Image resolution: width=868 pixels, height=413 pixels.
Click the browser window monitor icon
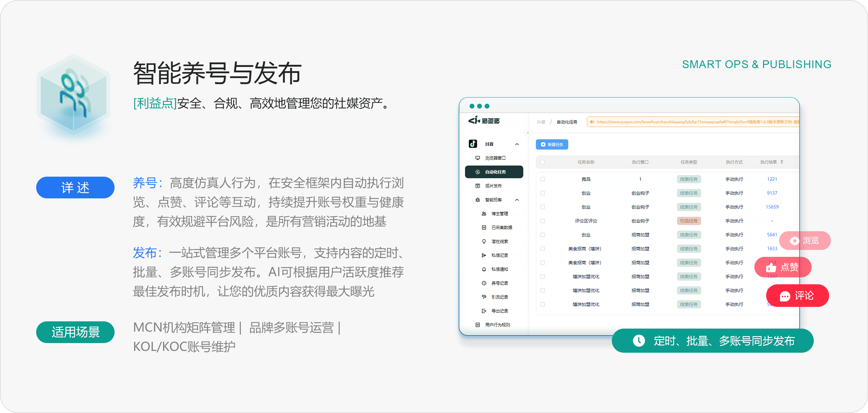point(477,158)
